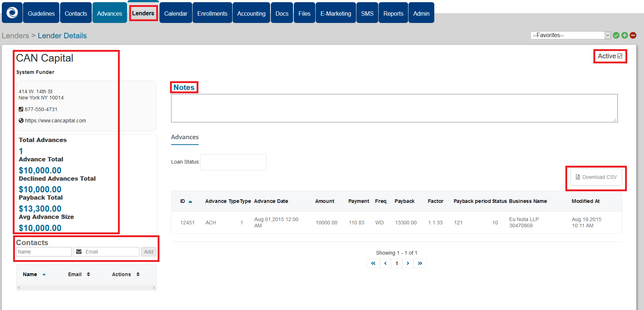The height and width of the screenshot is (310, 644).
Task: Go to next page with right arrow
Action: tap(408, 263)
